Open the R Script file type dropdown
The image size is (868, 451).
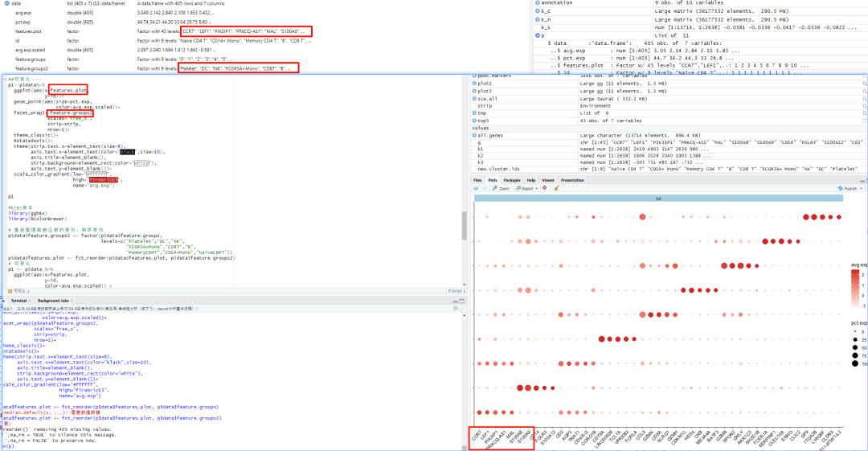click(x=456, y=291)
